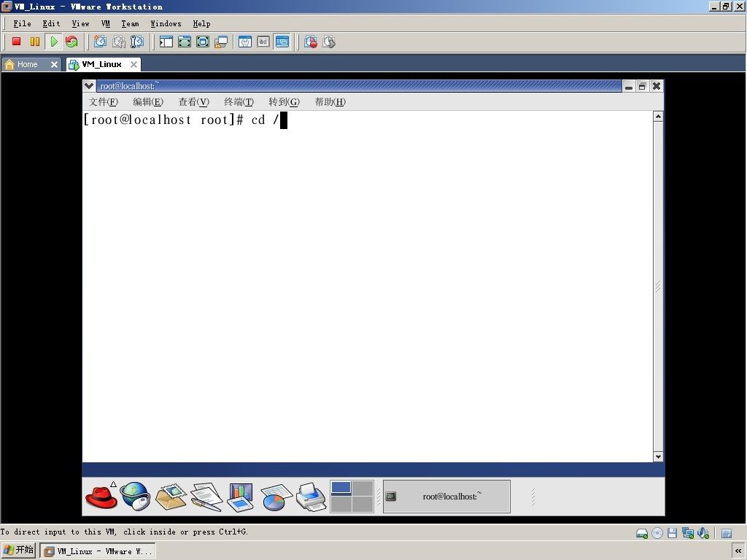Image resolution: width=747 pixels, height=560 pixels.
Task: Open the VMware View menu
Action: pos(80,23)
